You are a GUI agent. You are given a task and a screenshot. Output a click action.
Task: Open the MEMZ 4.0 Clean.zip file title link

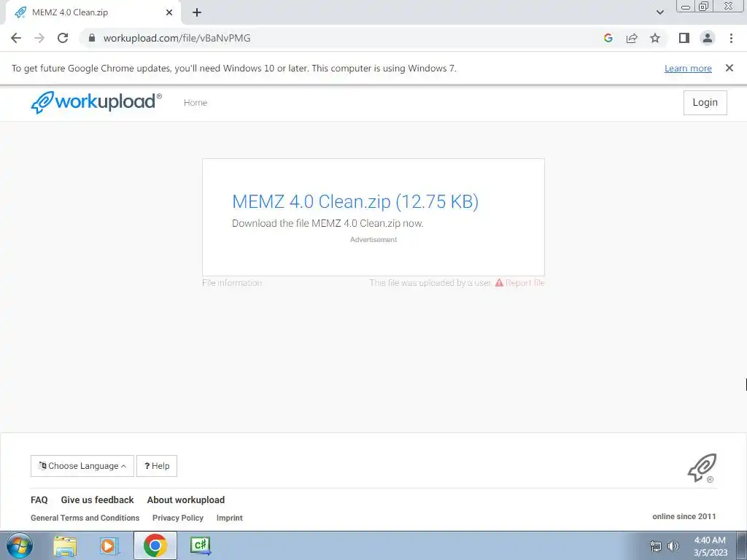tap(355, 201)
